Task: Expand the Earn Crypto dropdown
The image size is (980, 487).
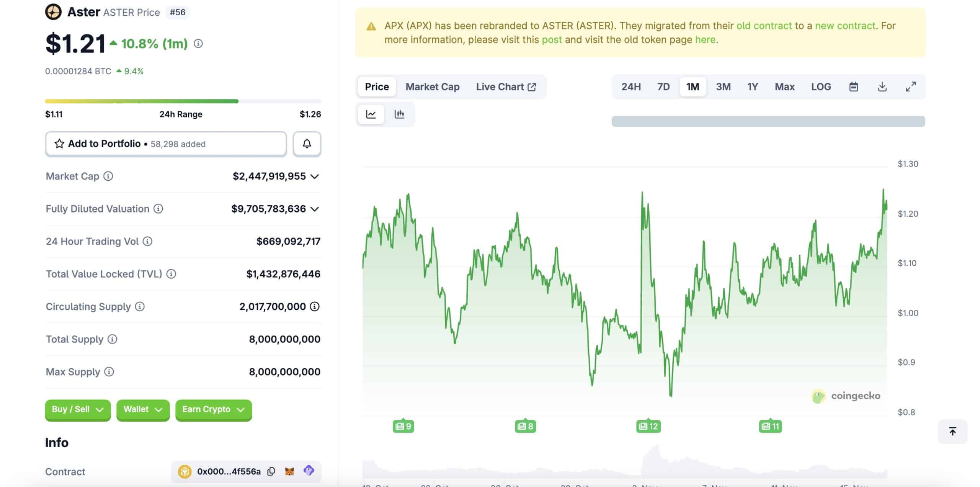Action: tap(213, 410)
